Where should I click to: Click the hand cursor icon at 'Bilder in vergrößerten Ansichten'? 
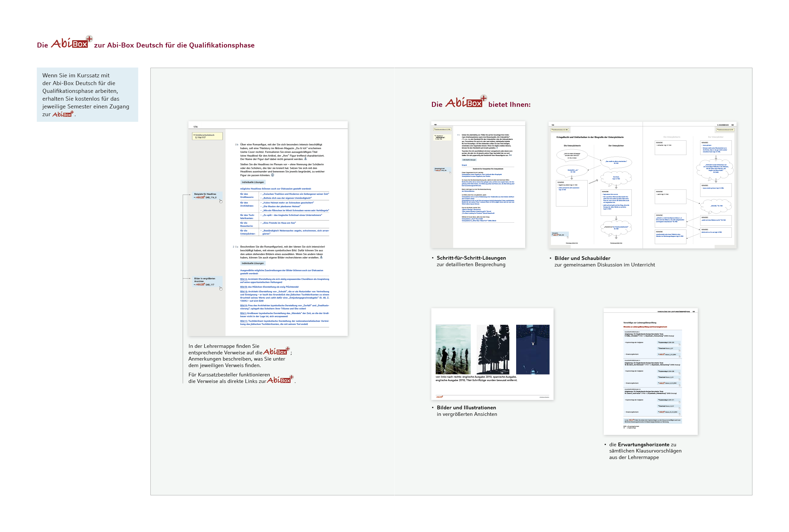pyautogui.click(x=221, y=289)
